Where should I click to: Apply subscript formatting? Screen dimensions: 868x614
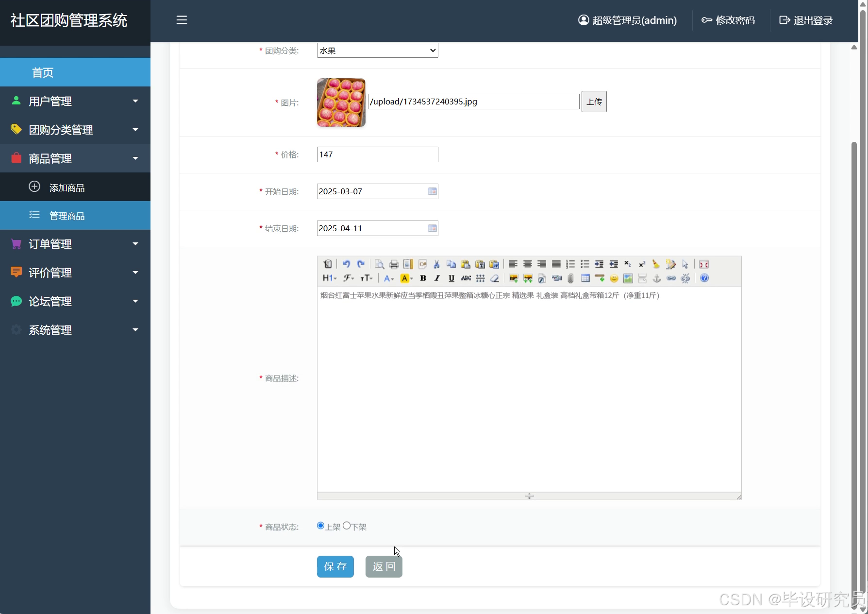coord(628,264)
